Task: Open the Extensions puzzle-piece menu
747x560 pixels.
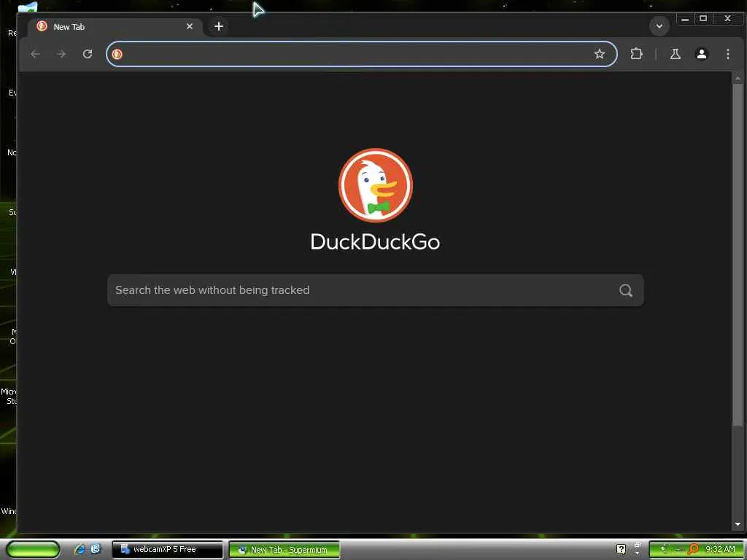Action: coord(636,54)
